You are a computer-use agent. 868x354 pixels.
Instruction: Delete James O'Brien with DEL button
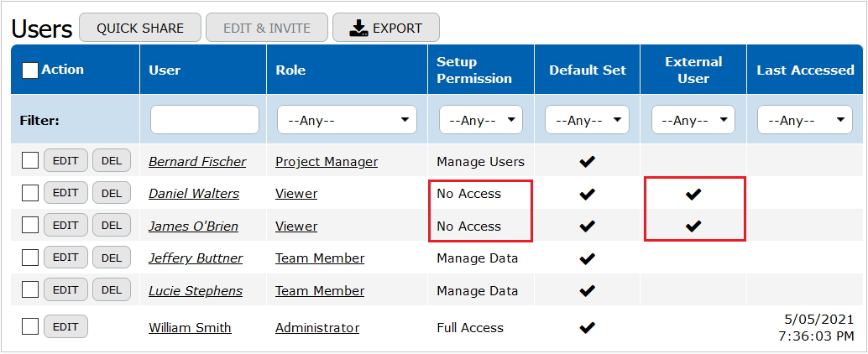112,225
